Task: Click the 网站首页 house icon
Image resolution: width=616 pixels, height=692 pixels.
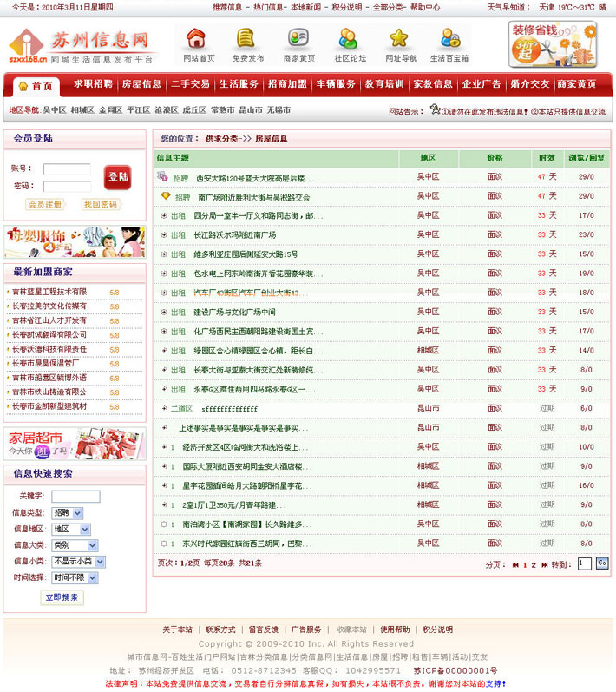Action: (198, 39)
